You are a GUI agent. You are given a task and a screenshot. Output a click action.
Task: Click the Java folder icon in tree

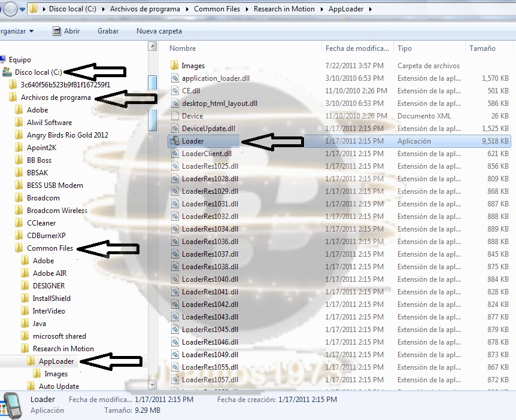coord(25,323)
